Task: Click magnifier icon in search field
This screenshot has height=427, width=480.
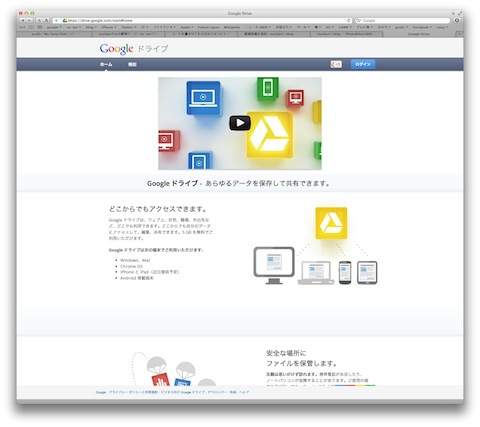Action: coord(359,20)
